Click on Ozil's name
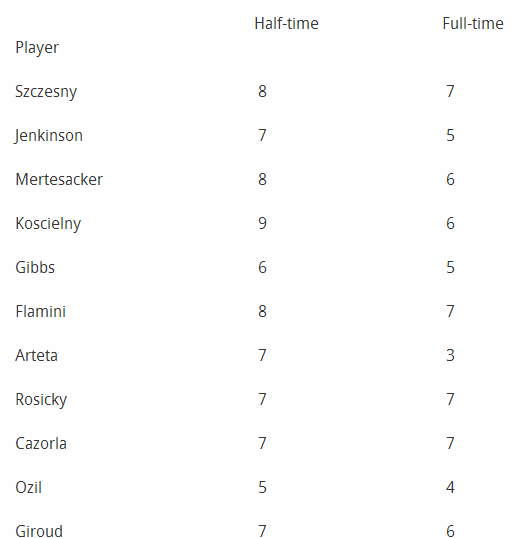This screenshot has height=538, width=518. pyautogui.click(x=28, y=487)
